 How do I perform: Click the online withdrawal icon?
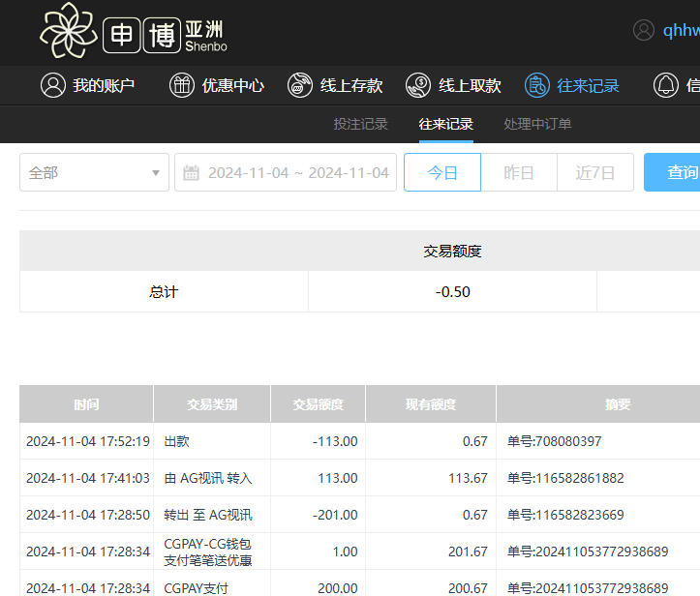418,85
